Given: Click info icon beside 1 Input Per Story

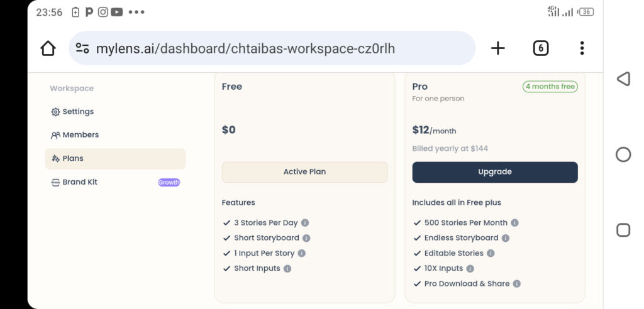Looking at the screenshot, I should [x=301, y=253].
